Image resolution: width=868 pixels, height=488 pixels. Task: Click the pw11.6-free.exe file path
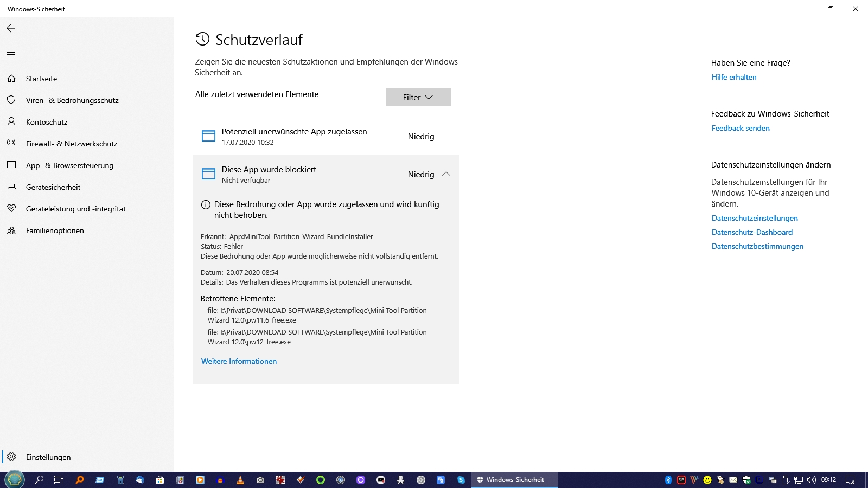(317, 316)
